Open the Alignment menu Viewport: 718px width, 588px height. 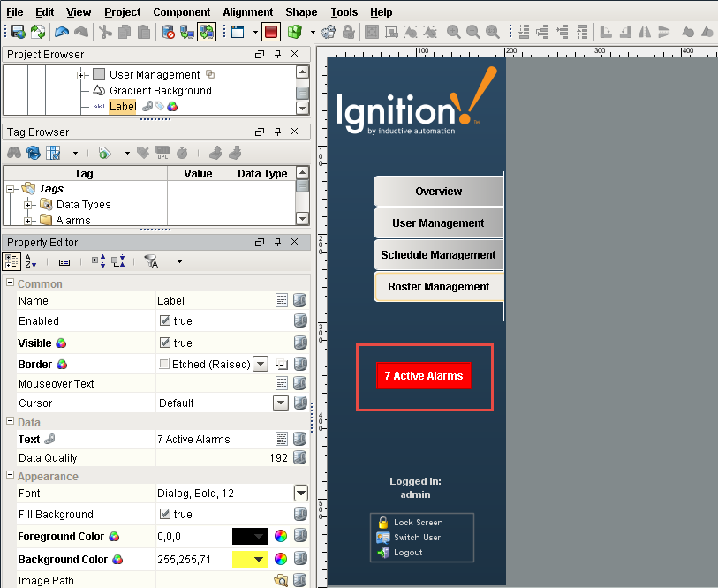[x=247, y=12]
